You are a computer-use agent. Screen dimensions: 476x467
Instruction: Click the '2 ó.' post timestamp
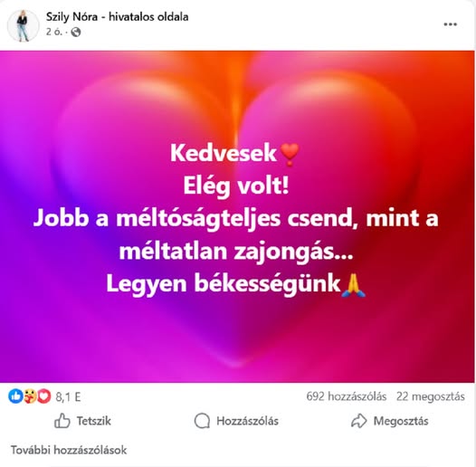pyautogui.click(x=54, y=32)
